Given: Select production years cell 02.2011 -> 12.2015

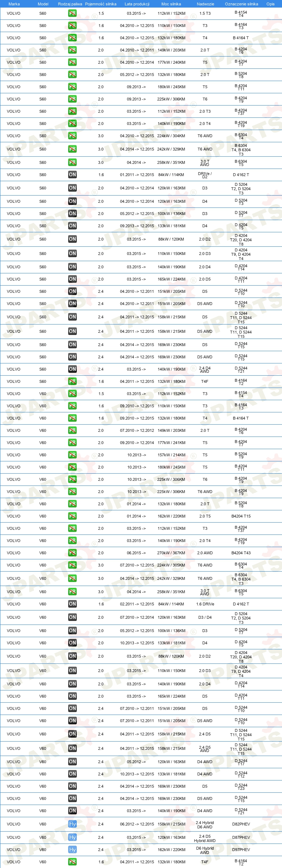Looking at the screenshot, I should 137,604.
